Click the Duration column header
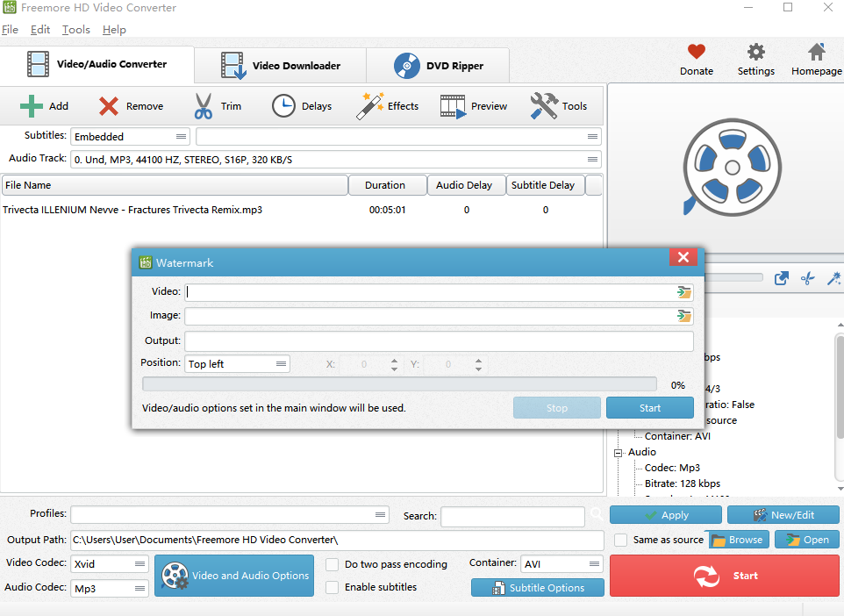The height and width of the screenshot is (616, 844). [x=388, y=184]
